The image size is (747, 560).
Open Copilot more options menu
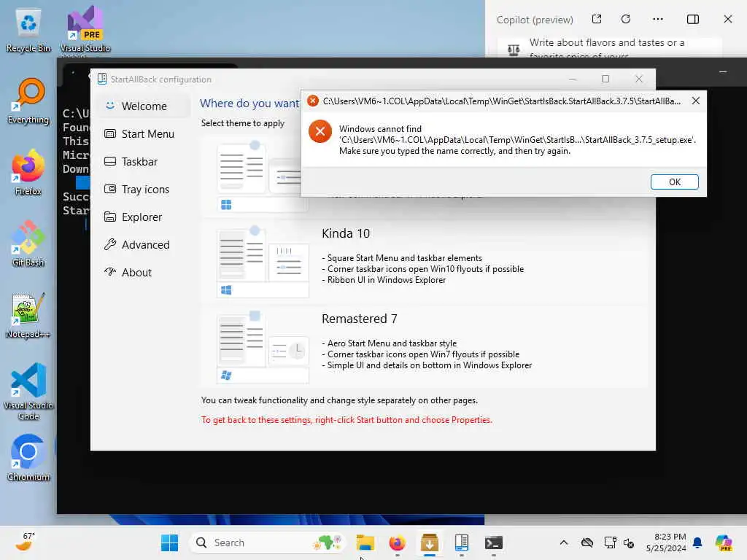point(658,20)
